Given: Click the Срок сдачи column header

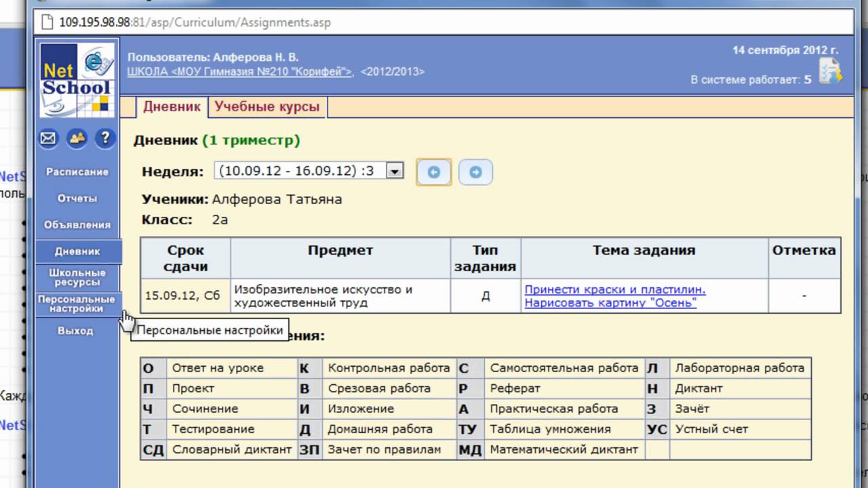Looking at the screenshot, I should (x=186, y=258).
